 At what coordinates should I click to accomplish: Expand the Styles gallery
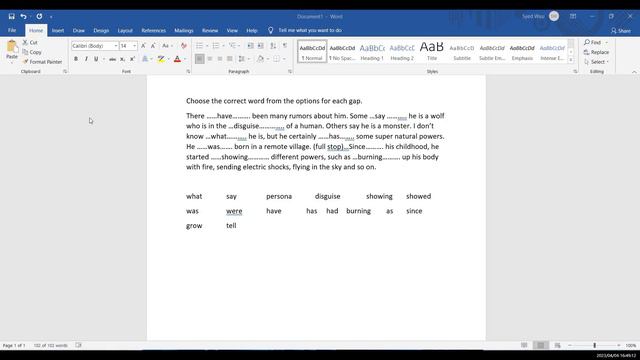coord(571,60)
